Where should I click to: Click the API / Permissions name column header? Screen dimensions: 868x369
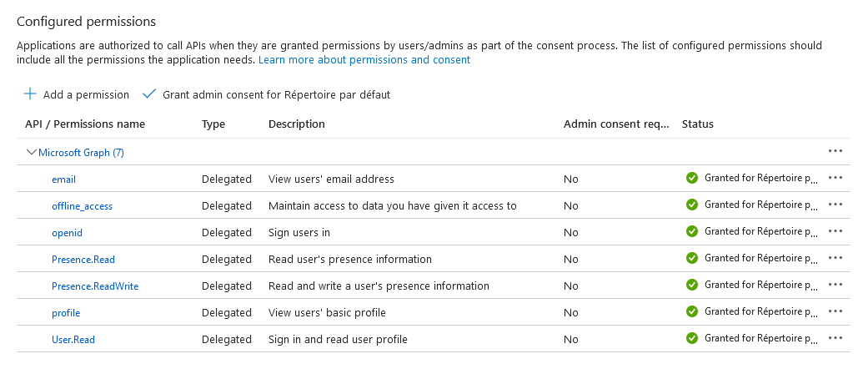85,124
